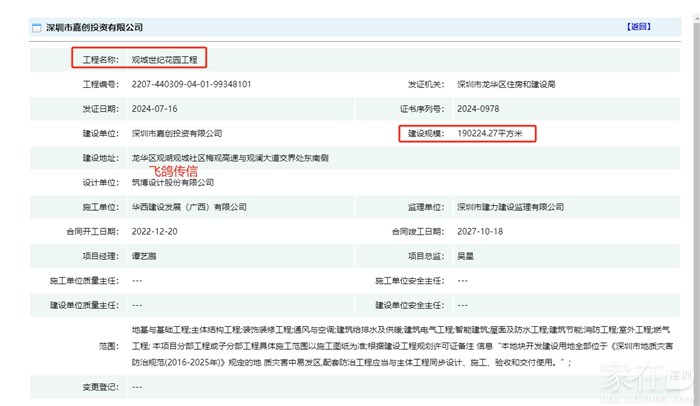Click contractor 华西建设发展（广西）有限公司
700x406 pixels.
point(189,207)
